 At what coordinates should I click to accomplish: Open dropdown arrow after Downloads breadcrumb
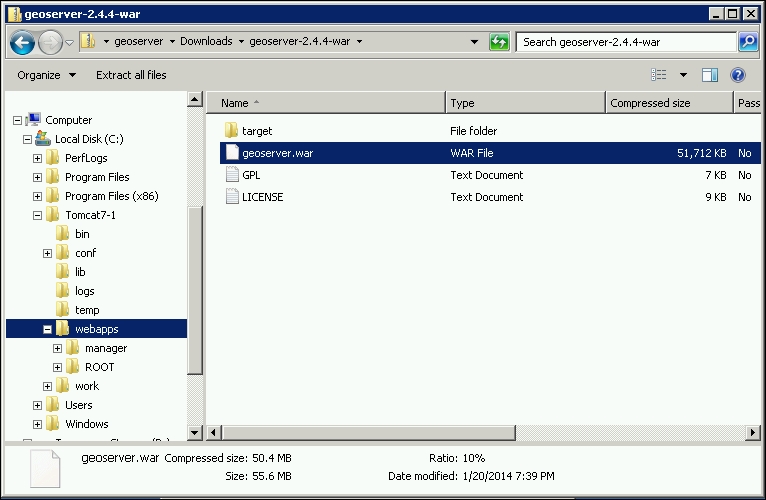pos(241,42)
